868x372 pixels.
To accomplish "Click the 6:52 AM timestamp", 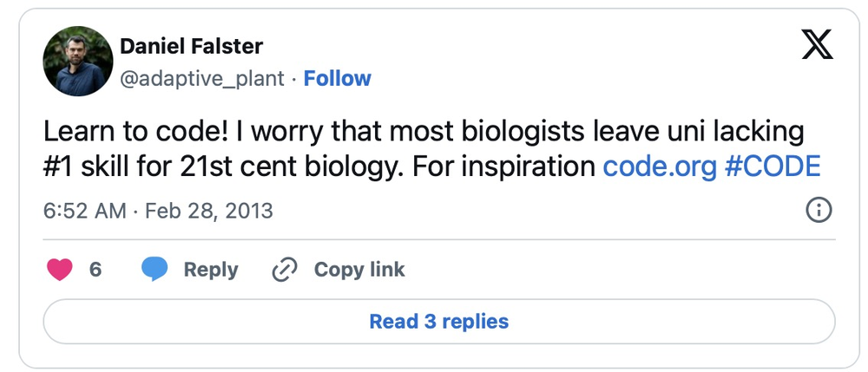I will coord(85,211).
